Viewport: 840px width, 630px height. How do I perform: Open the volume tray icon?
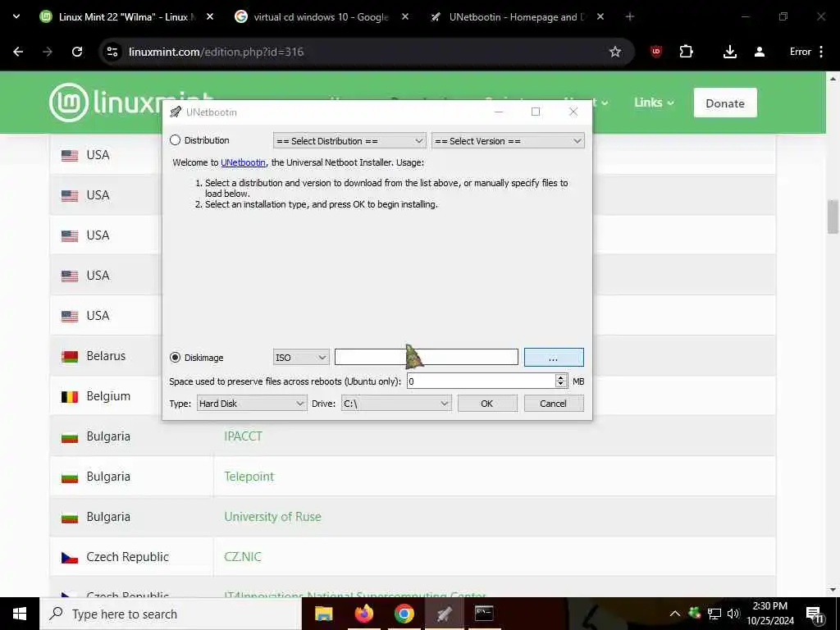point(733,614)
